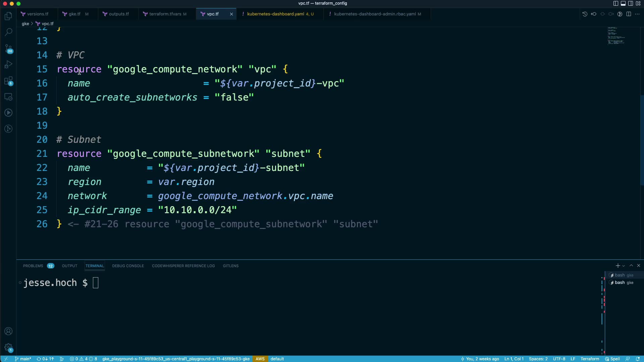The image size is (644, 362).
Task: Open the Accounts menu icon
Action: (8, 331)
